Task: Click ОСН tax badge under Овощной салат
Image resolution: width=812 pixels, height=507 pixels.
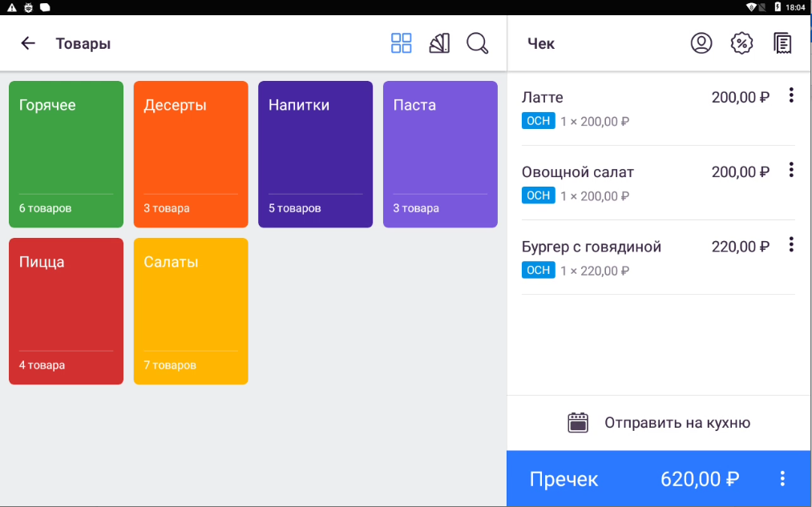Action: (x=538, y=195)
